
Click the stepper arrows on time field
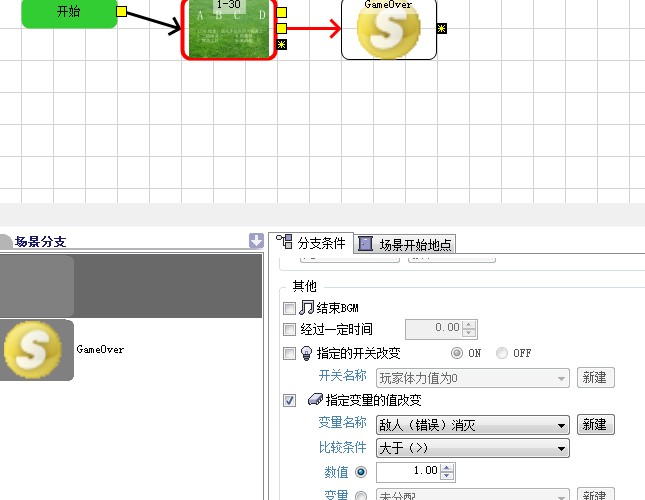[x=469, y=329]
